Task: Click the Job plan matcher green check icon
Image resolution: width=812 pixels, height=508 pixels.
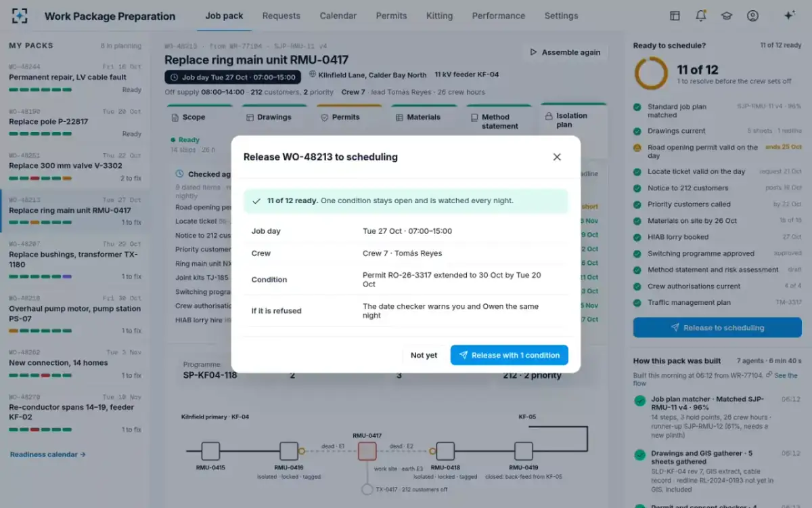Action: [x=639, y=401]
